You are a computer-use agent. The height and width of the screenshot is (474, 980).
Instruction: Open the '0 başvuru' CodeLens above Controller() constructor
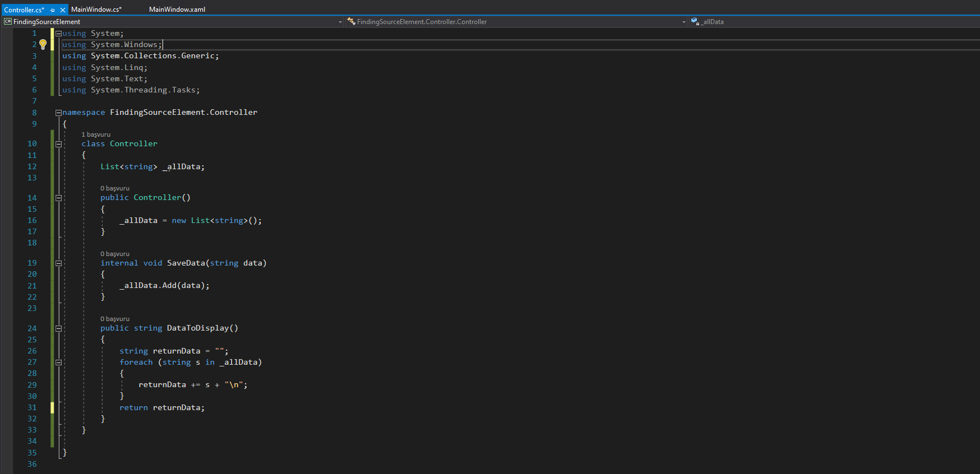(115, 188)
